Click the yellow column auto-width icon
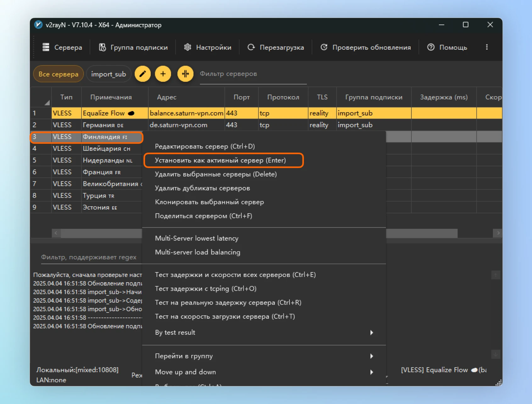This screenshot has height=404, width=532. [185, 74]
